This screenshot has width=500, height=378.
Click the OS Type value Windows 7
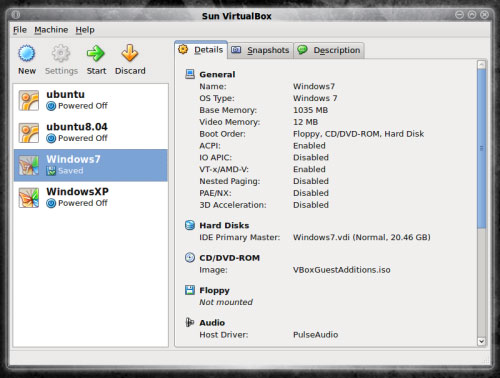pyautogui.click(x=315, y=98)
